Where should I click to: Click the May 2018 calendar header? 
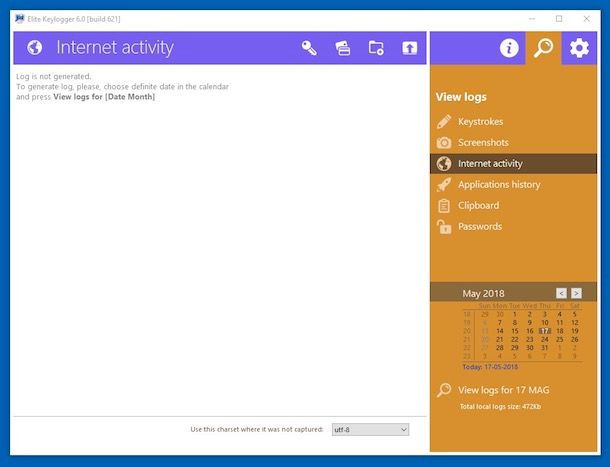[x=483, y=293]
